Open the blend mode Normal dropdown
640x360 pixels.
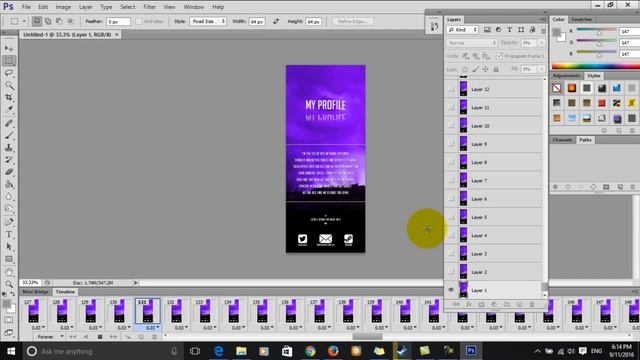(x=472, y=43)
